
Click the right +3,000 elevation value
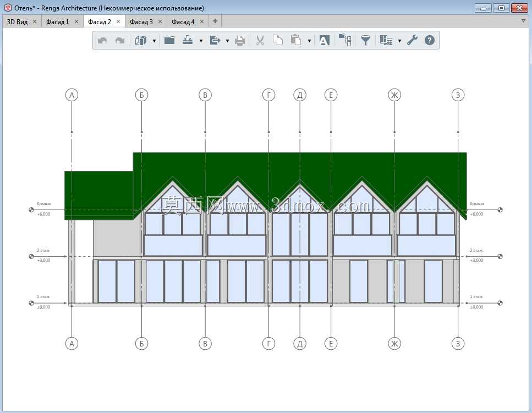click(476, 260)
